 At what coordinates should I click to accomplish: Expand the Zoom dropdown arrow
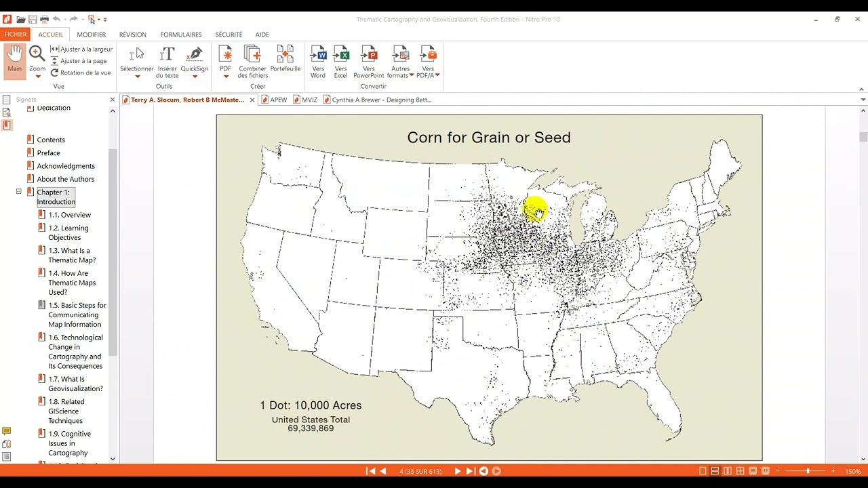point(37,77)
